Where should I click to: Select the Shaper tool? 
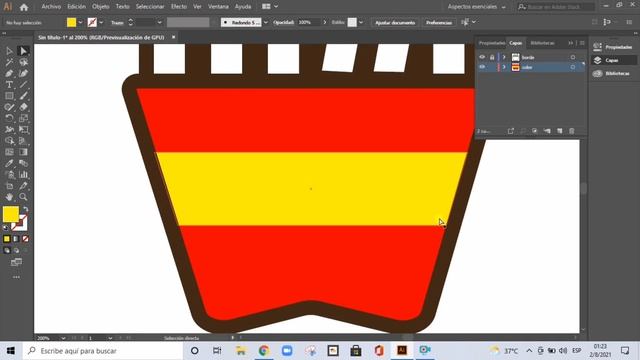9,107
